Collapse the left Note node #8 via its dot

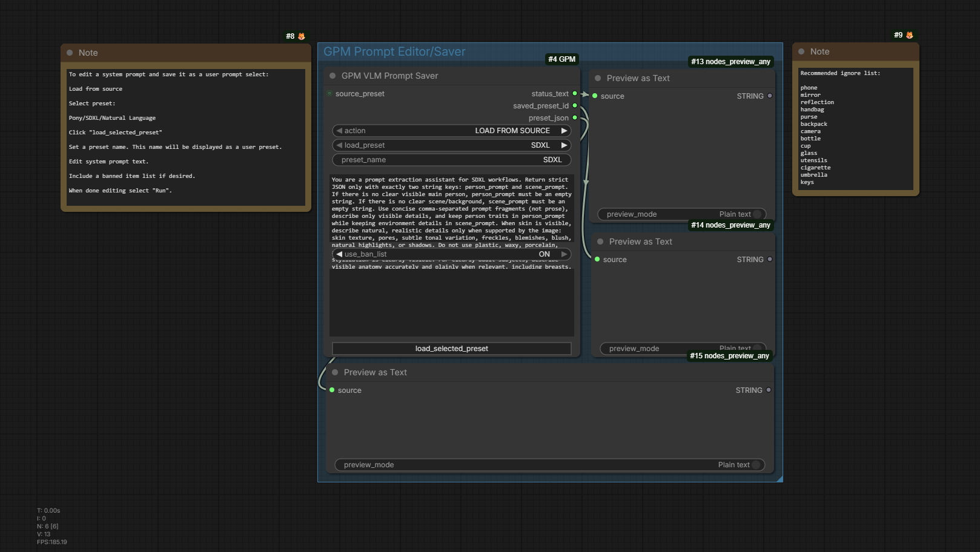[70, 53]
